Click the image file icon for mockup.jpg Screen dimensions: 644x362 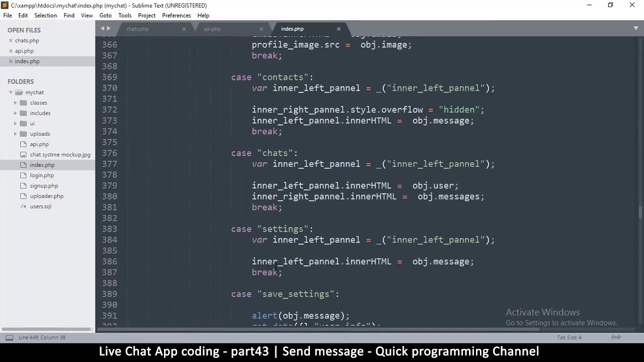[x=23, y=155]
